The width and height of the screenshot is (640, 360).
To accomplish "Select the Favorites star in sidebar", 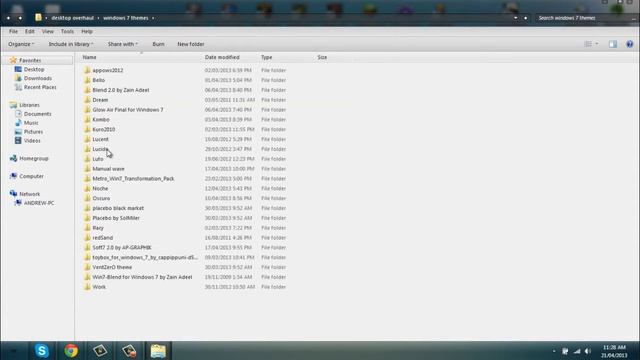I will tap(13, 60).
